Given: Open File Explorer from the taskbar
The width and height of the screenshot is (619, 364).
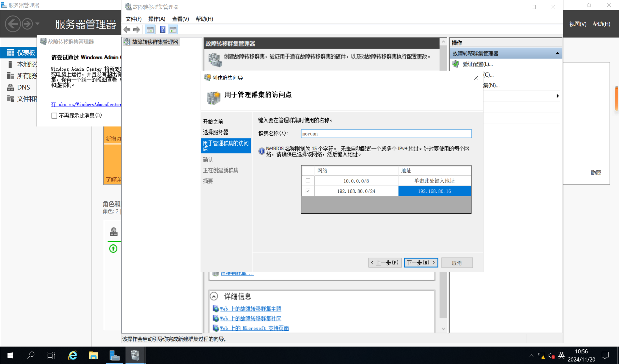Looking at the screenshot, I should 93,355.
